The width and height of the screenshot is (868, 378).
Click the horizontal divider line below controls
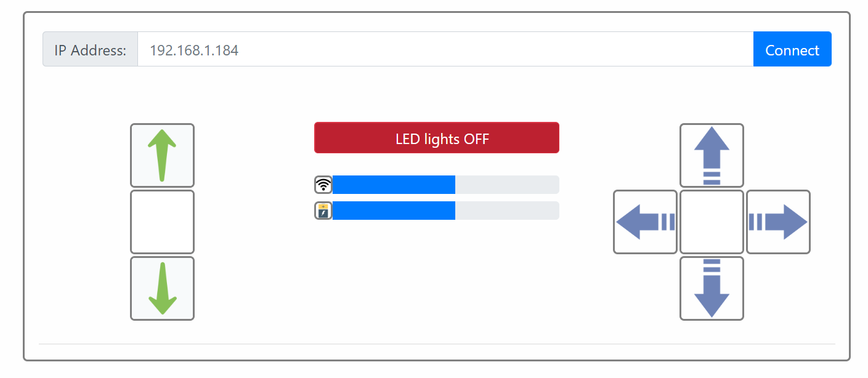pyautogui.click(x=437, y=344)
